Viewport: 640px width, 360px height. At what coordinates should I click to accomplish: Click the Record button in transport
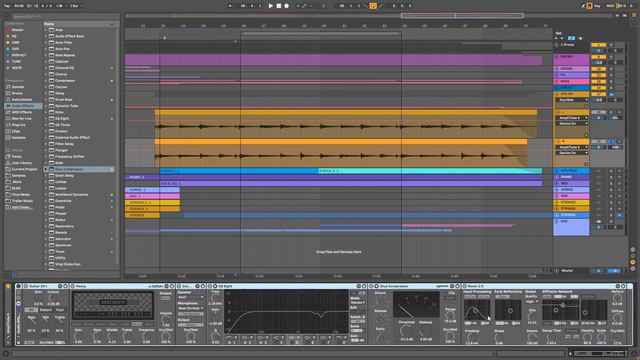287,6
